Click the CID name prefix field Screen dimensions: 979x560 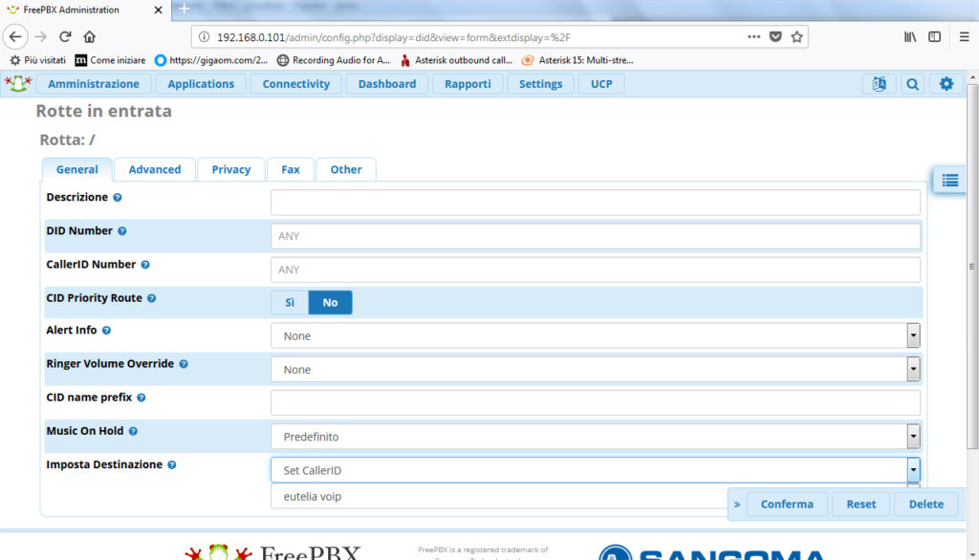[x=595, y=402]
